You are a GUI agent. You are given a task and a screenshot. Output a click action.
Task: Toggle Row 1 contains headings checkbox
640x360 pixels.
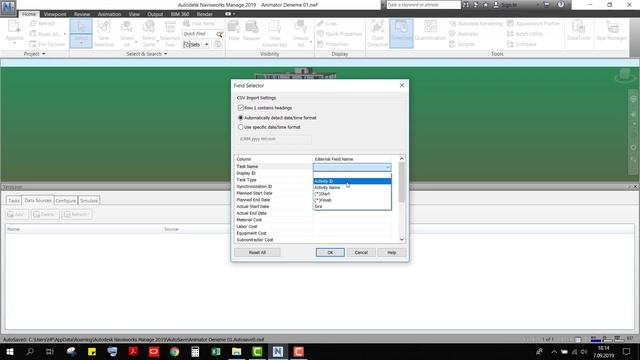coord(240,108)
